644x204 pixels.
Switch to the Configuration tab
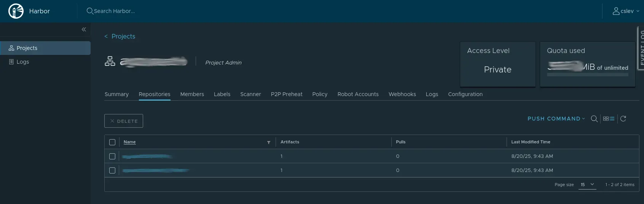(465, 94)
